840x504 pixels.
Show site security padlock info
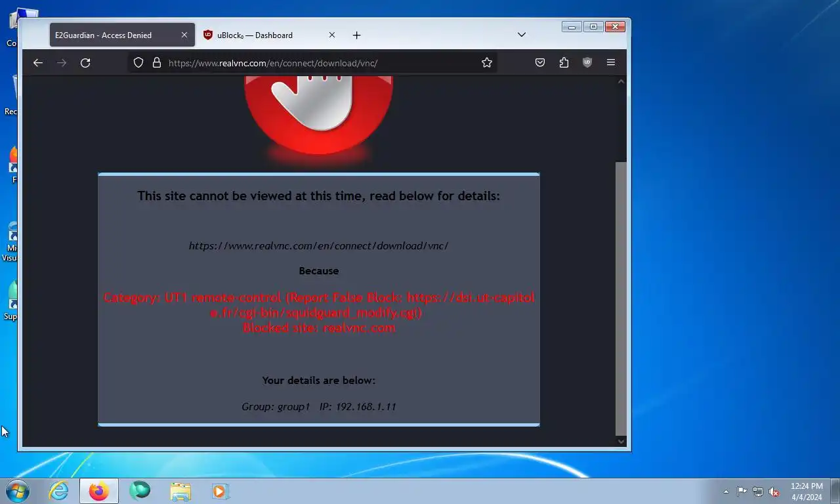156,63
